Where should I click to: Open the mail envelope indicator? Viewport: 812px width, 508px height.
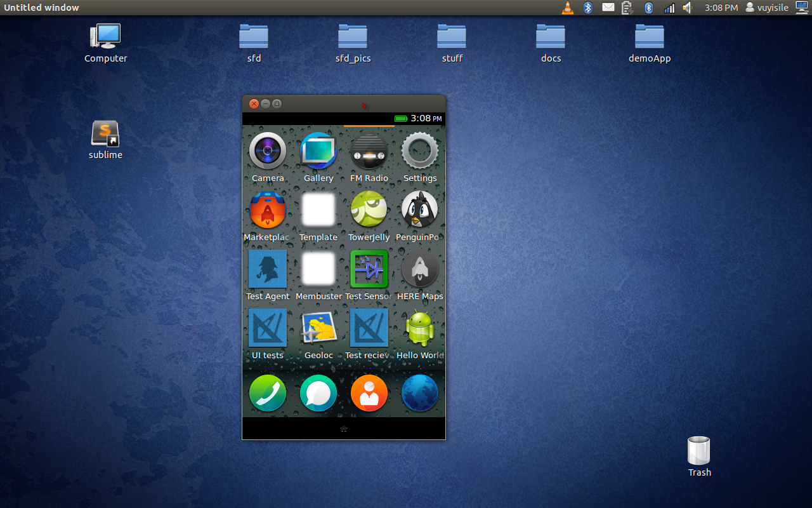pos(608,8)
